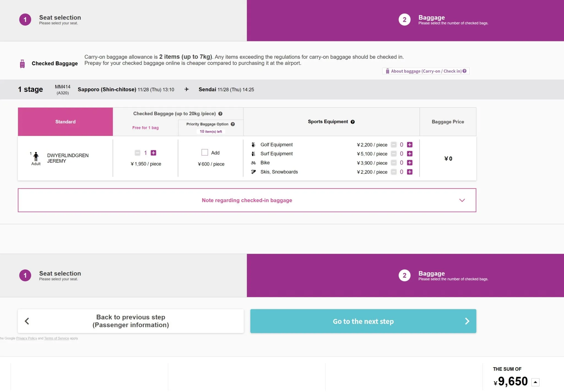Click chevron on Note regarding baggage
Viewport: 564px width, 392px height.
462,200
